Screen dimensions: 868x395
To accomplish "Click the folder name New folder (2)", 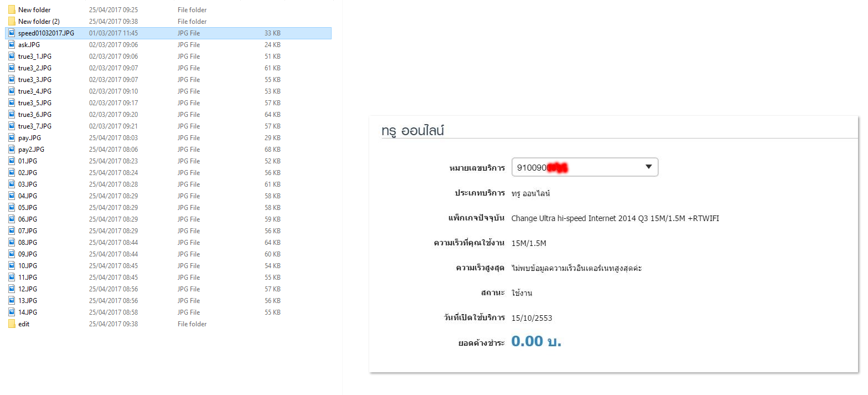I will point(39,21).
